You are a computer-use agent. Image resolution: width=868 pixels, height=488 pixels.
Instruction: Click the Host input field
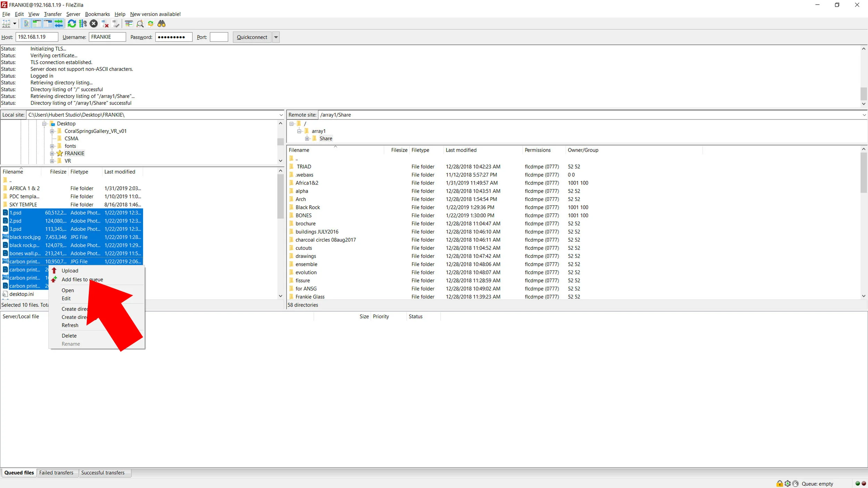[x=37, y=37]
